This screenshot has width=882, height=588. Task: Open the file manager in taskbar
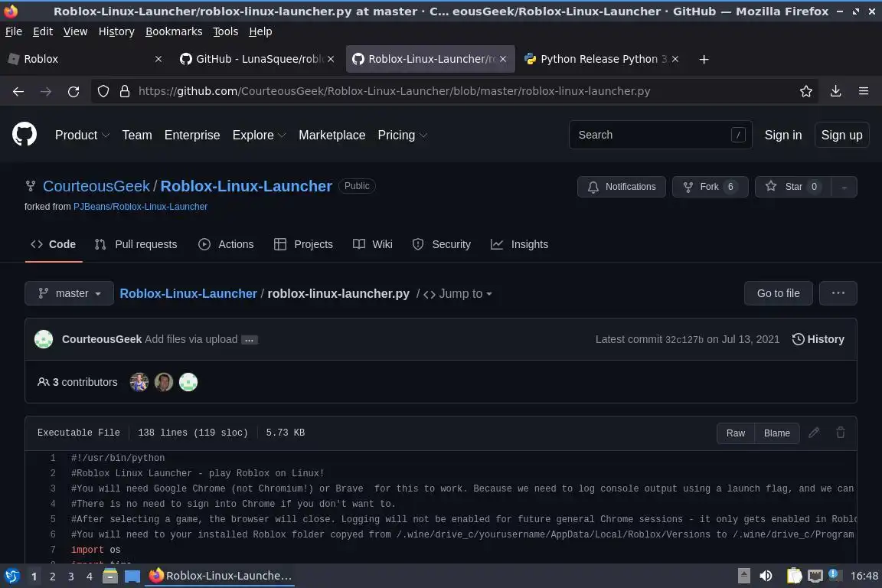(x=110, y=576)
